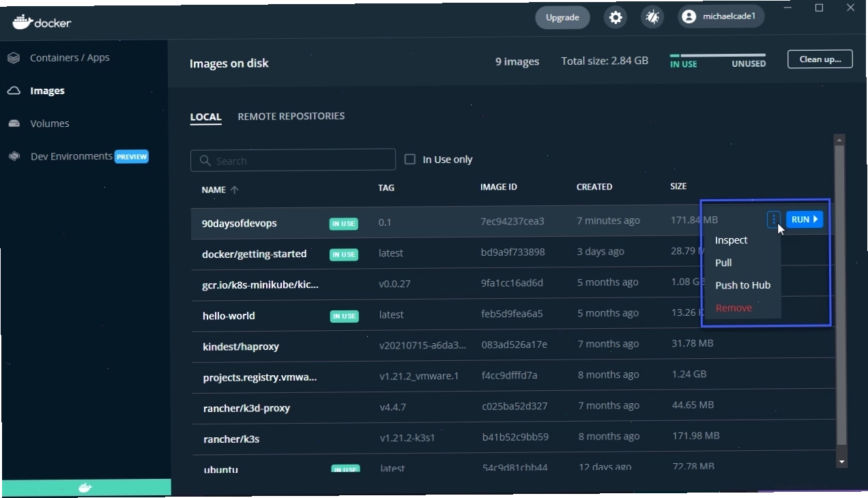Select Inspect from the context menu
Image resolution: width=868 pixels, height=498 pixels.
(731, 240)
